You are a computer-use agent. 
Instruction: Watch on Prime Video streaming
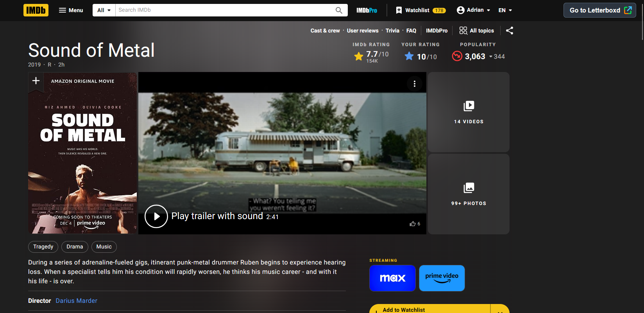pos(442,278)
